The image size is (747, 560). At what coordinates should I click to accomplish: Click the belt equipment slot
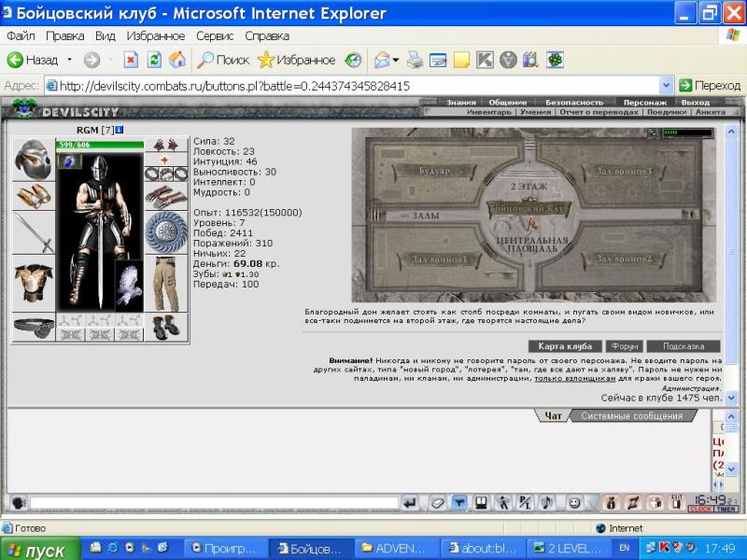pos(33,328)
